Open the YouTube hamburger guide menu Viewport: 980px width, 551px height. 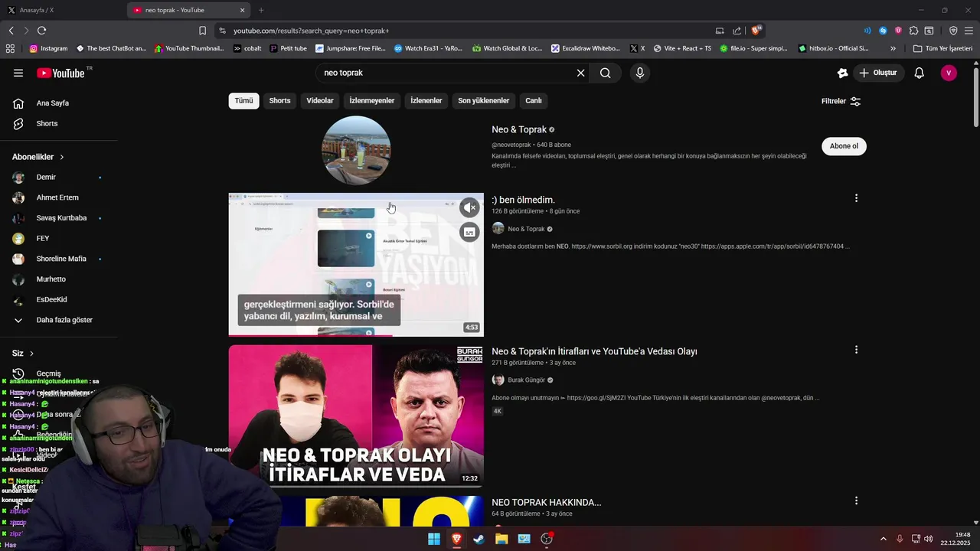[x=18, y=73]
